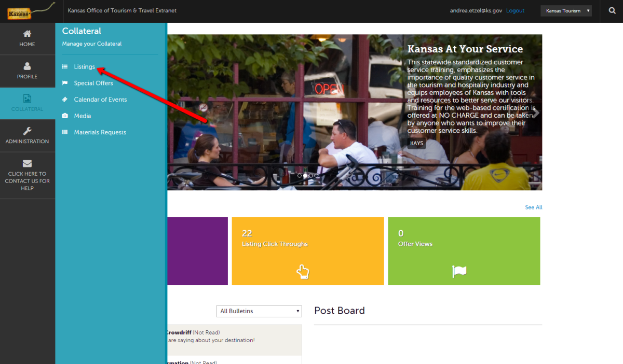Click the contact us for help envelope
This screenshot has width=623, height=364.
pos(28,175)
